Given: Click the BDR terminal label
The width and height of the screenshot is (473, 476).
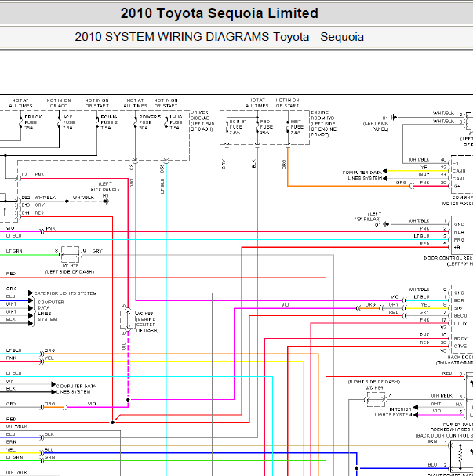Looking at the screenshot, I should tap(459, 300).
